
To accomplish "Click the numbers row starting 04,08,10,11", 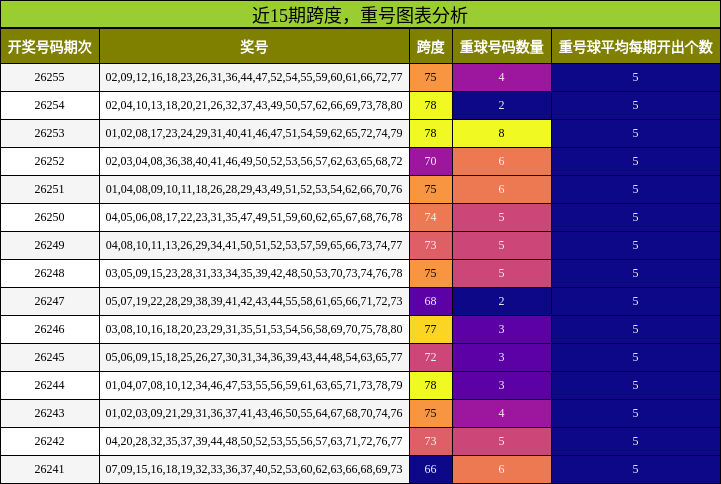I will click(x=254, y=245).
